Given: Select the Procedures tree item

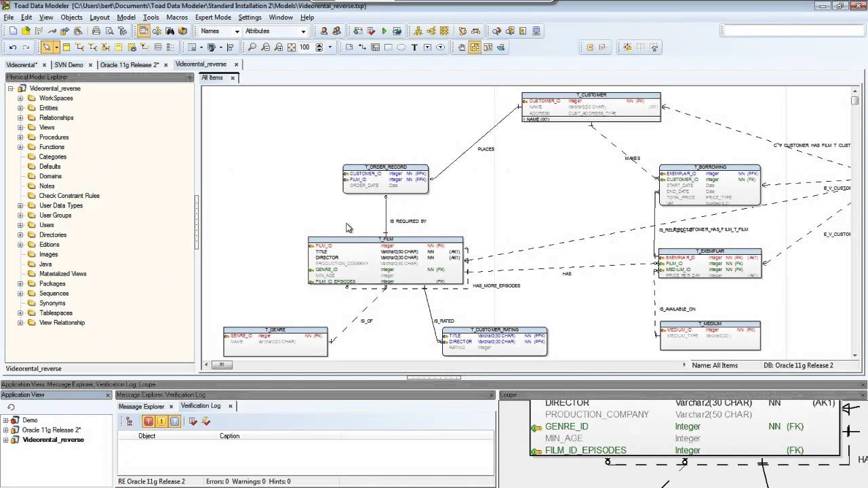Looking at the screenshot, I should pos(54,138).
